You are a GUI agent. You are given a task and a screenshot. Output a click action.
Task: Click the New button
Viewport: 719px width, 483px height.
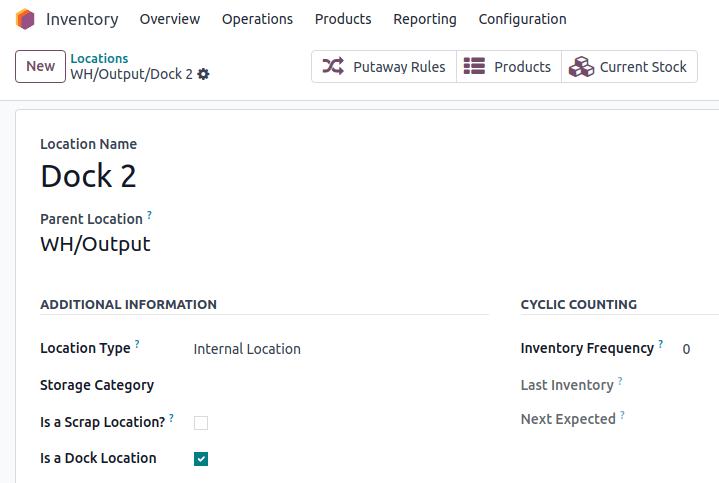coord(40,66)
